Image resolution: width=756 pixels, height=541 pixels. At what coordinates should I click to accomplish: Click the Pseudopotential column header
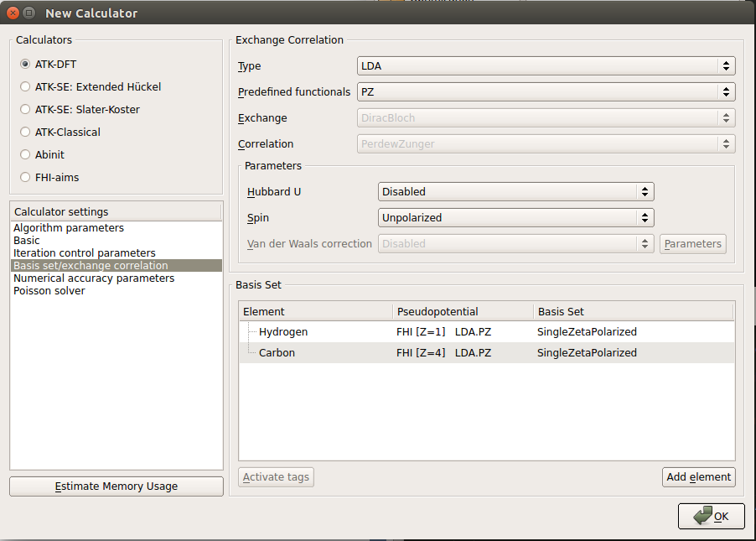[463, 312]
